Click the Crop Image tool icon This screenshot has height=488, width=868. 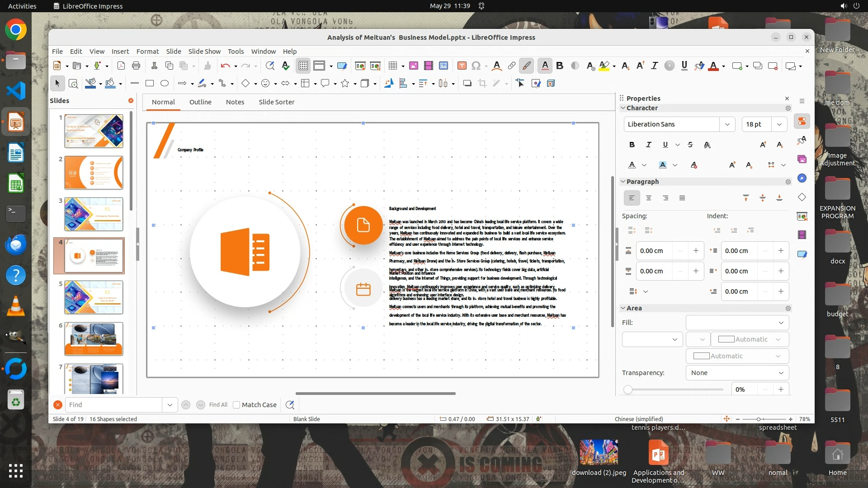point(482,83)
